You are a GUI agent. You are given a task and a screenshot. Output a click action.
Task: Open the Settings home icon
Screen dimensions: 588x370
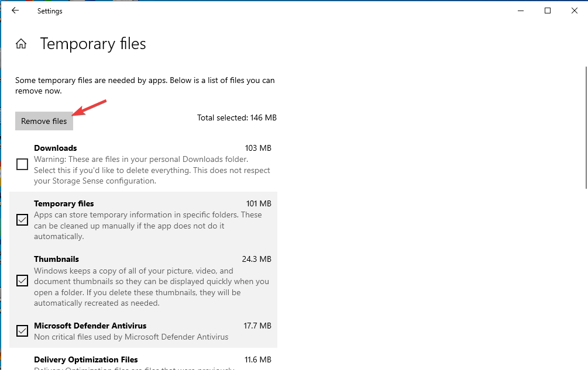[x=21, y=44]
